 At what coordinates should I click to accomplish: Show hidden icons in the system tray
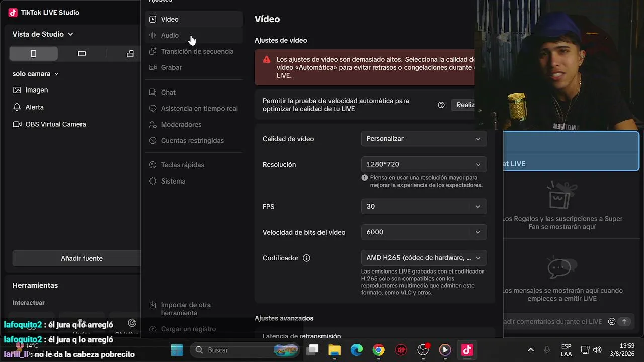[531, 350]
